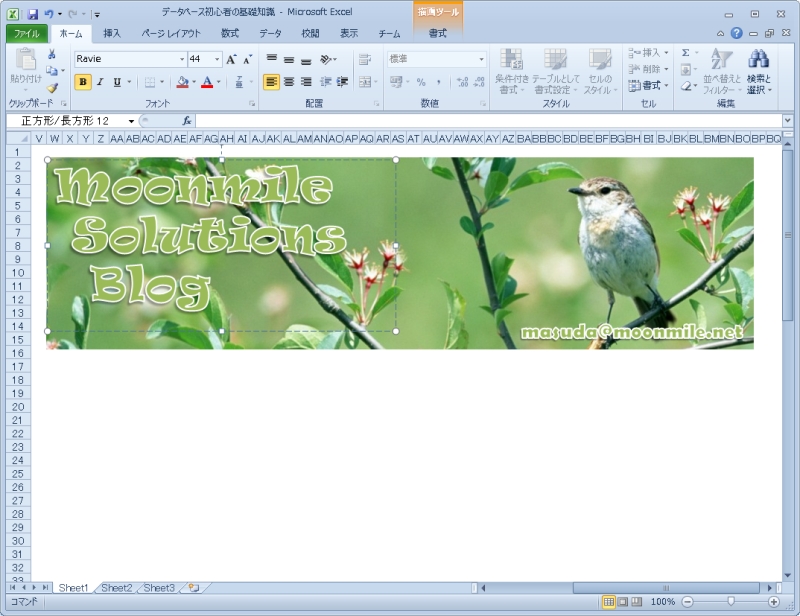800x616 pixels.
Task: Click the Format Painter brush icon
Action: point(53,88)
